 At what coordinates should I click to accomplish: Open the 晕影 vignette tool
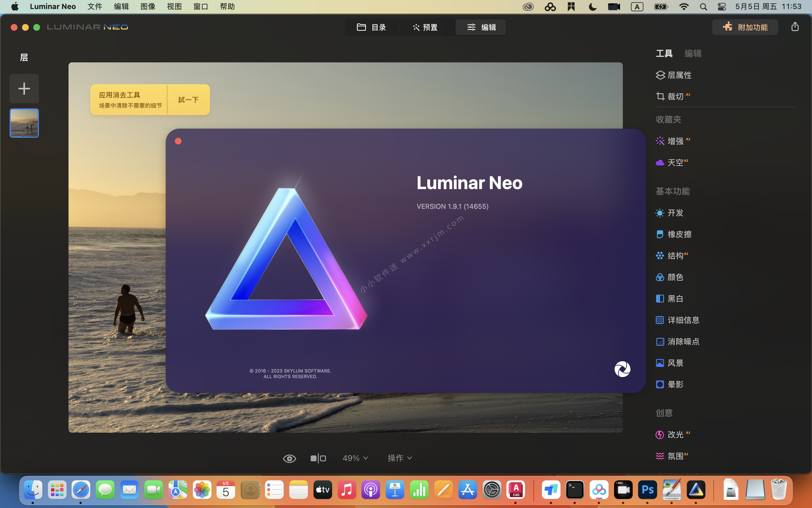670,384
